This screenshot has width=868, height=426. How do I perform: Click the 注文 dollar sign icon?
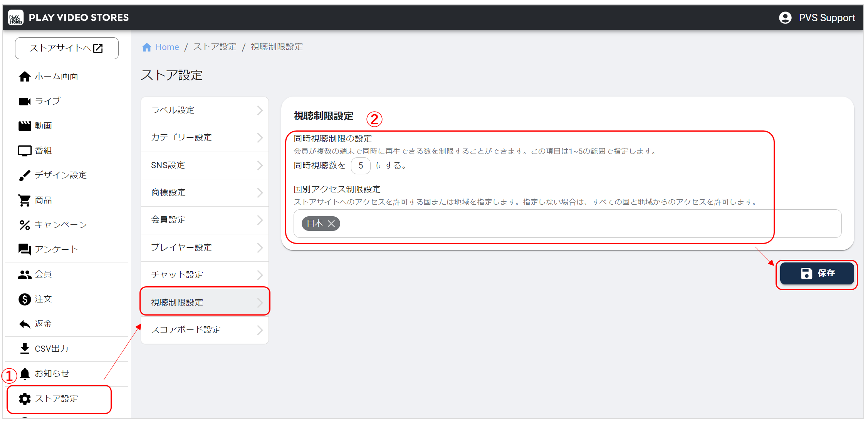[25, 299]
